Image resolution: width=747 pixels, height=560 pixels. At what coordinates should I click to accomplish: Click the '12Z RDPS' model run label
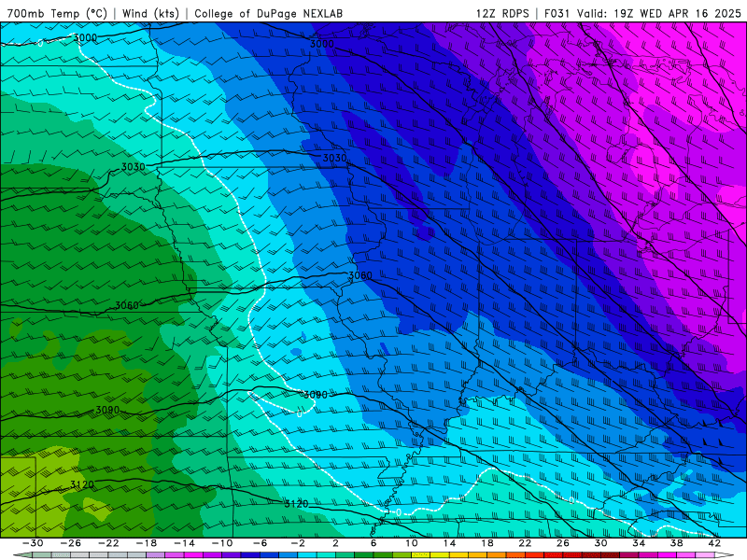click(x=502, y=13)
